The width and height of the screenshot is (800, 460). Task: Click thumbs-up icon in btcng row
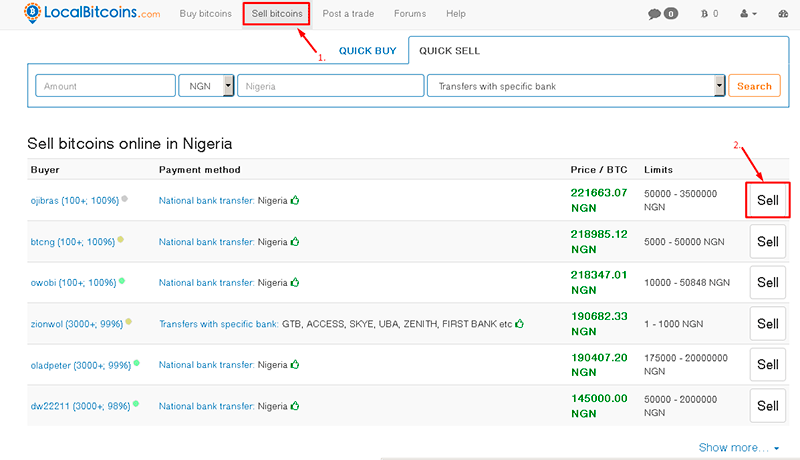click(x=295, y=242)
